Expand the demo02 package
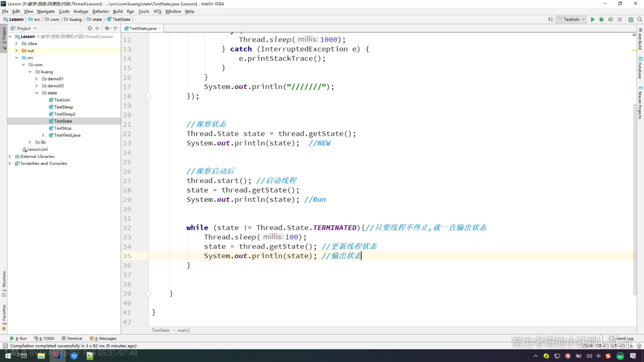 [37, 86]
